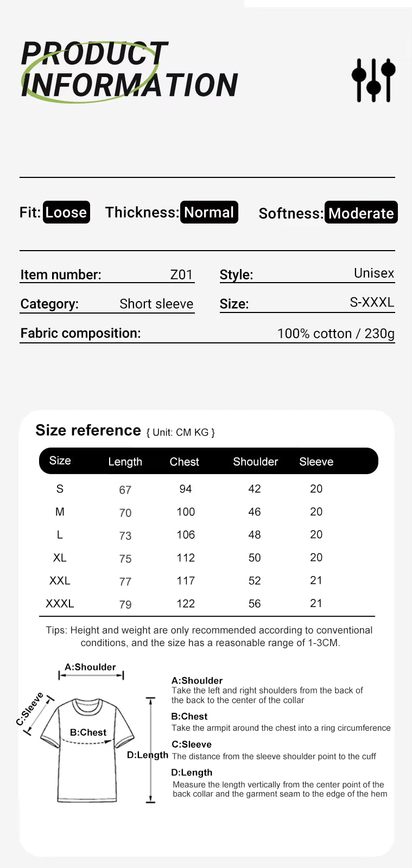Click the Shoulder column header
The width and height of the screenshot is (412, 868).
[255, 462]
